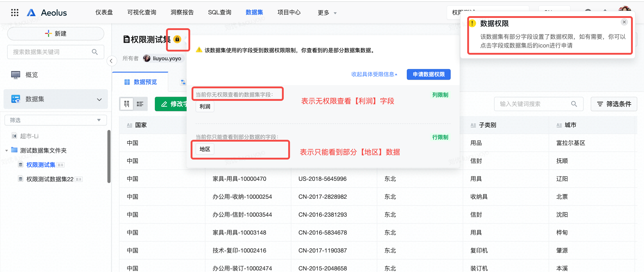
Task: Open 概览 overview monitor icon
Action: click(x=15, y=75)
